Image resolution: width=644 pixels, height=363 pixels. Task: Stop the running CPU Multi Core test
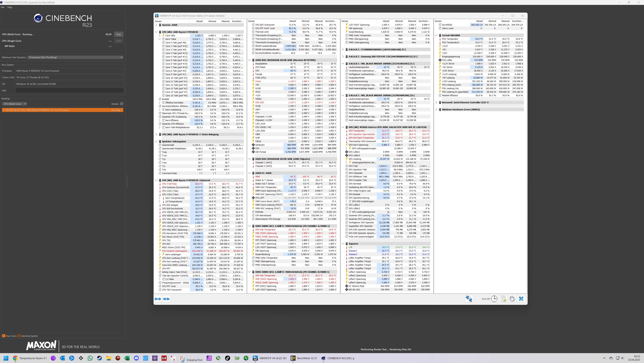(x=118, y=34)
